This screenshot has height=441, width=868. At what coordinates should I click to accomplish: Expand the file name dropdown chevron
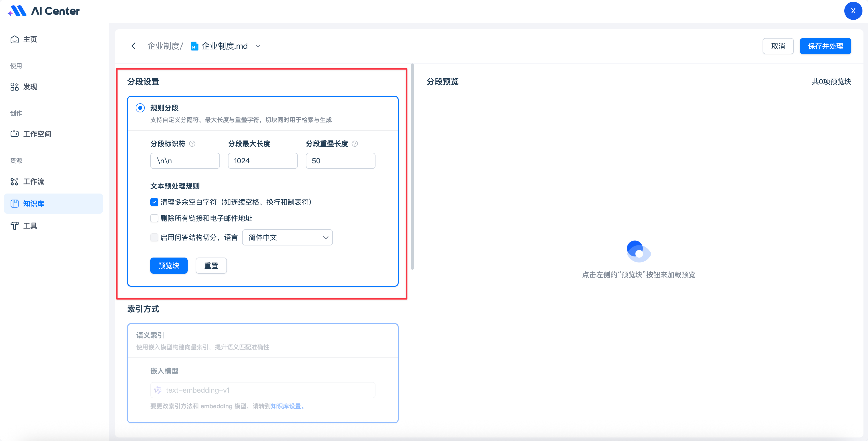click(x=258, y=46)
